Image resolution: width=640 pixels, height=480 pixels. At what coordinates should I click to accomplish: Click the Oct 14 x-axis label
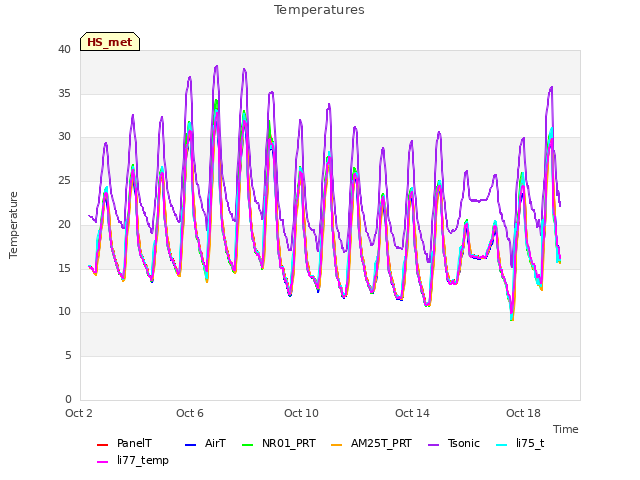pyautogui.click(x=412, y=413)
